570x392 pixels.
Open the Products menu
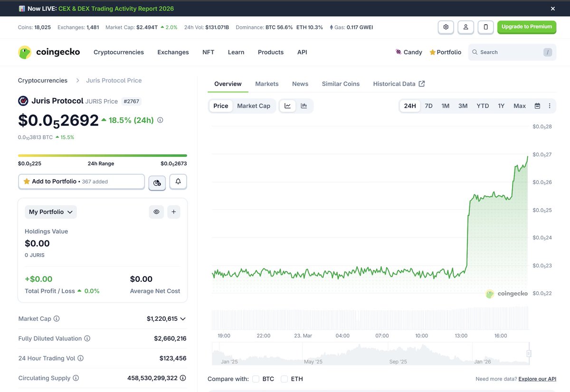[x=271, y=52]
